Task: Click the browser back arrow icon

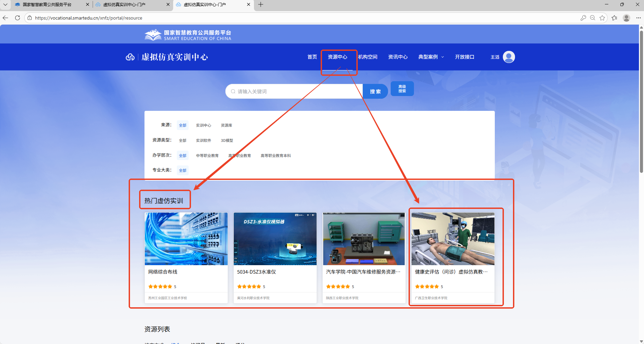Action: point(5,18)
